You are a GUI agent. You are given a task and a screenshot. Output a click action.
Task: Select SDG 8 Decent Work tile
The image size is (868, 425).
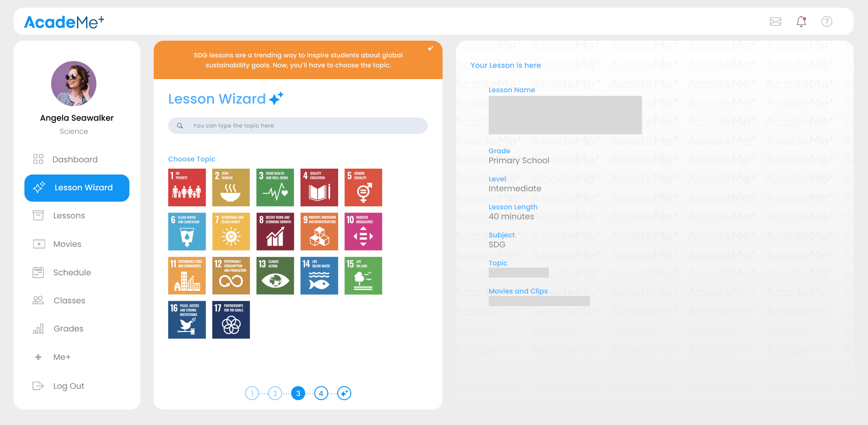(275, 231)
